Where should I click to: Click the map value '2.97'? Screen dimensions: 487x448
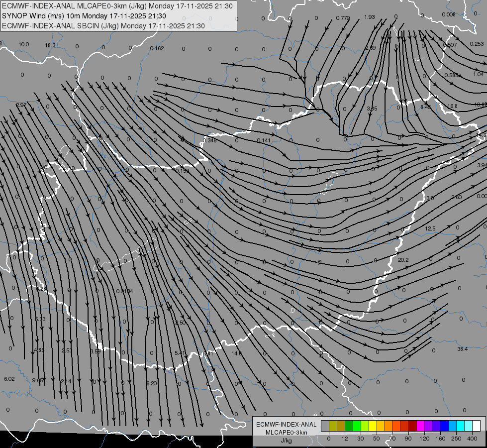pyautogui.click(x=21, y=105)
